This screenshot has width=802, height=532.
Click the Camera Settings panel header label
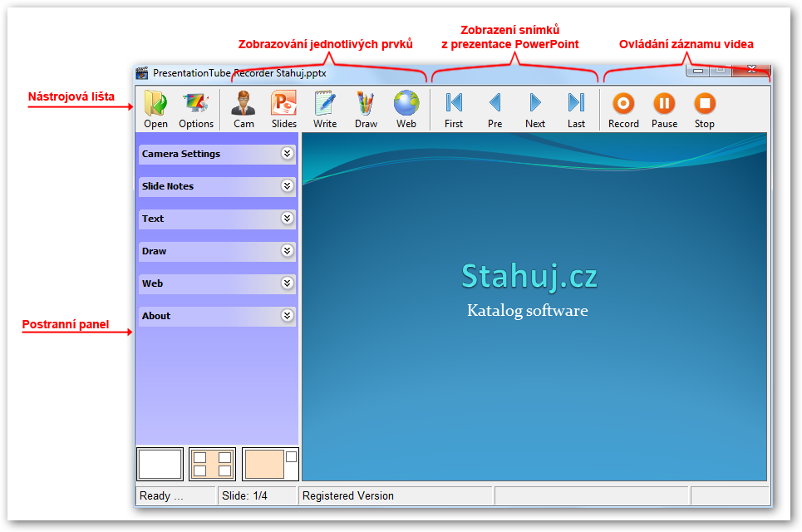click(x=181, y=154)
